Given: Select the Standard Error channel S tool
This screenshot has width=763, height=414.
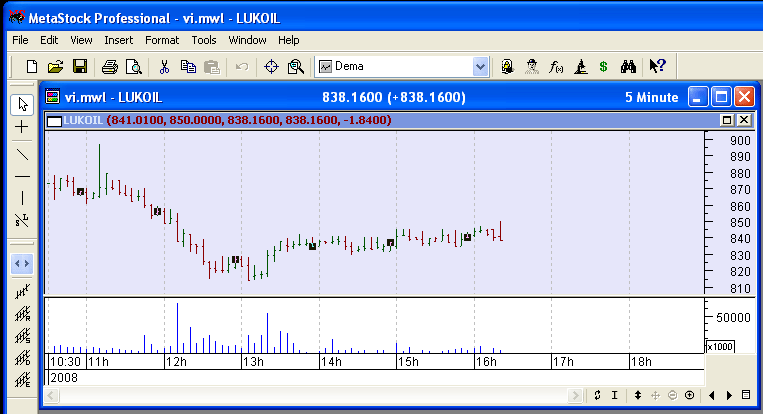Looking at the screenshot, I should (22, 336).
